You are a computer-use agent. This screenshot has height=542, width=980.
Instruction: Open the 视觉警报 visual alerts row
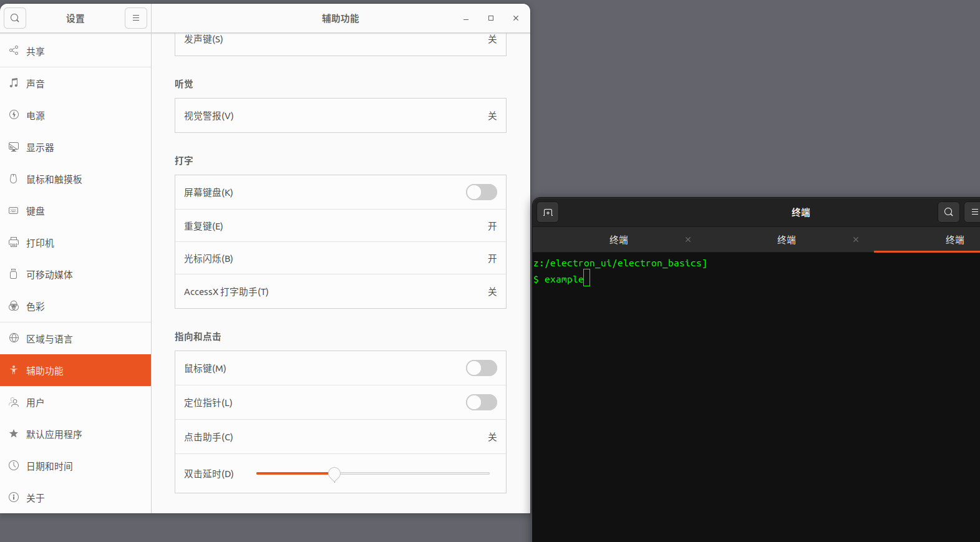(x=341, y=115)
